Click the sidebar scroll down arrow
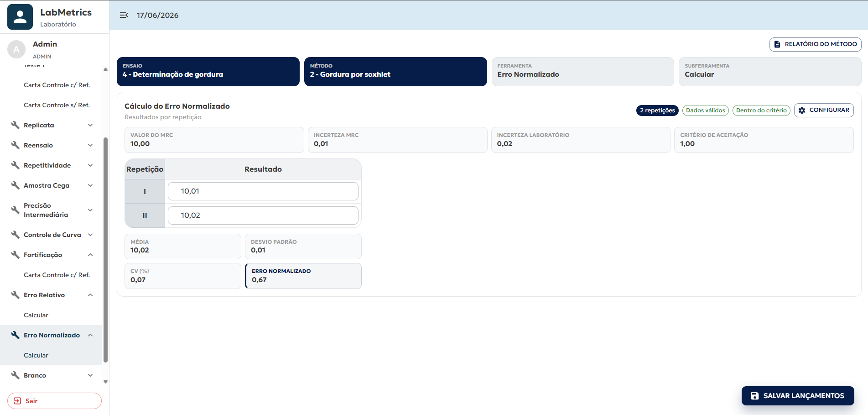Image resolution: width=868 pixels, height=415 pixels. tap(106, 382)
